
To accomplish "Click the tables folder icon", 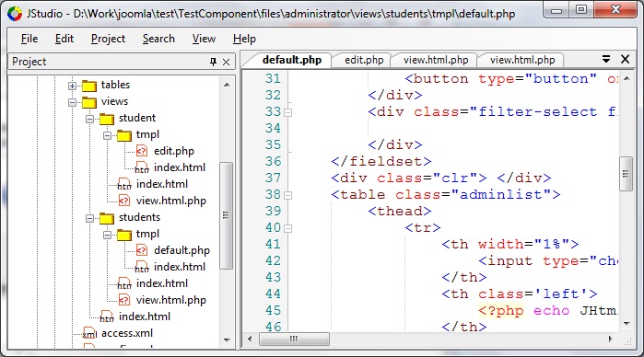I will tap(89, 86).
